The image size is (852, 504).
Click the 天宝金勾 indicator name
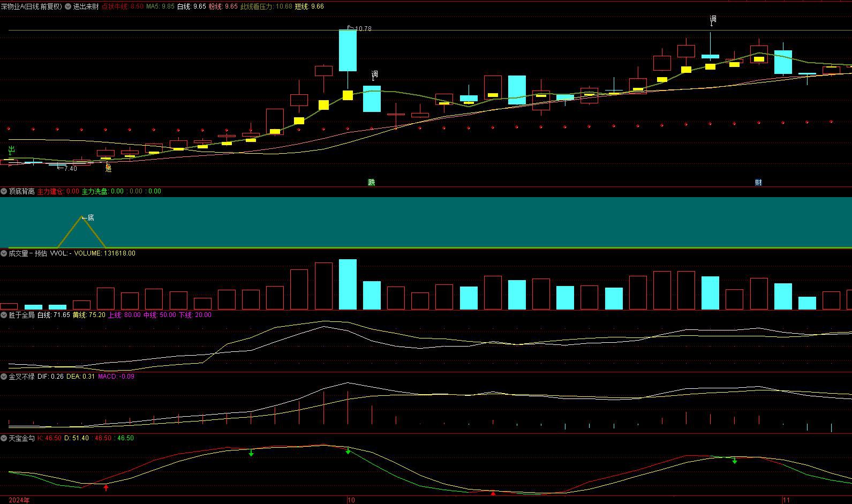[x=21, y=438]
